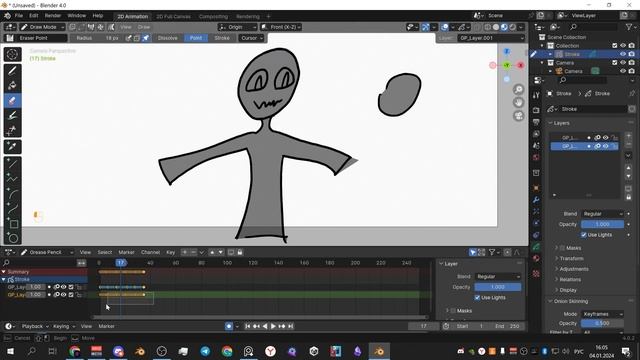The image size is (640, 360).
Task: Switch to the 2D Full Canvas workspace tab
Action: [173, 16]
